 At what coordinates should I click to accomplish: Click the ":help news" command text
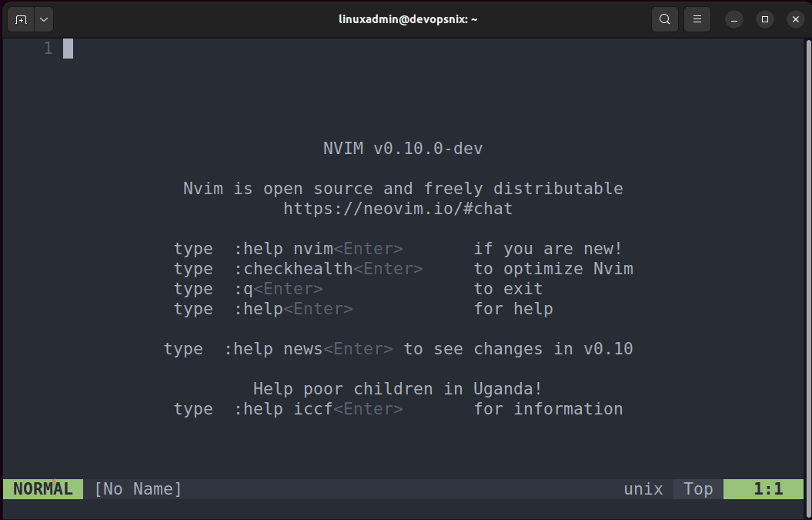273,349
